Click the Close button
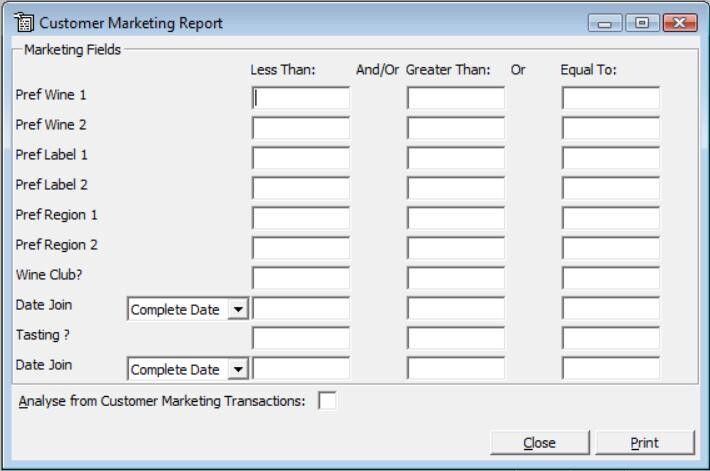 pyautogui.click(x=540, y=442)
